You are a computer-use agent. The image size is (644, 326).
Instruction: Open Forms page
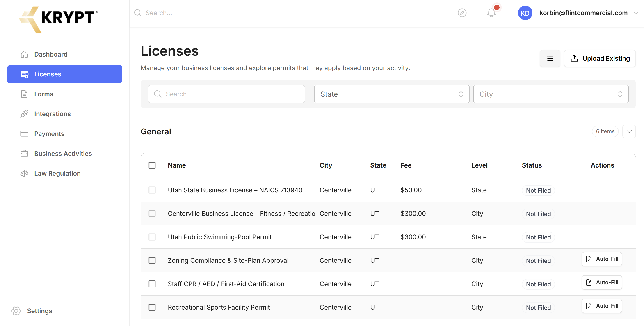[x=64, y=94]
